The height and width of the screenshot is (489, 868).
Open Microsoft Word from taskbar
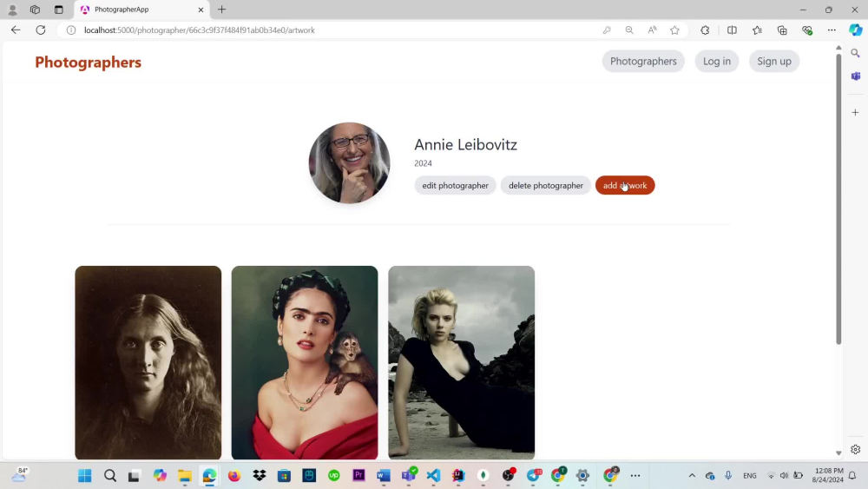(x=384, y=476)
